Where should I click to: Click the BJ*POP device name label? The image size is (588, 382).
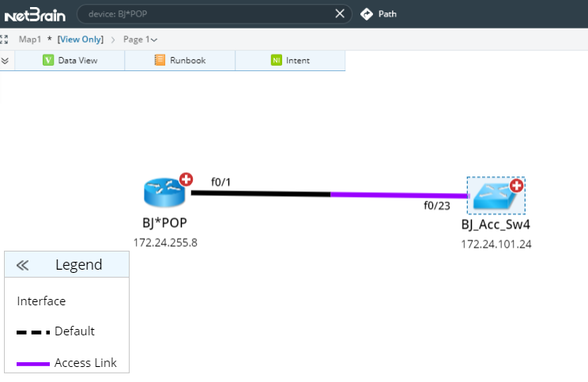[164, 223]
